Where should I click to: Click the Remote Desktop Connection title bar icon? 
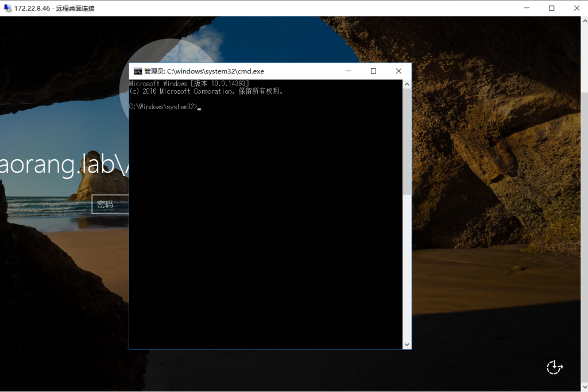click(7, 8)
